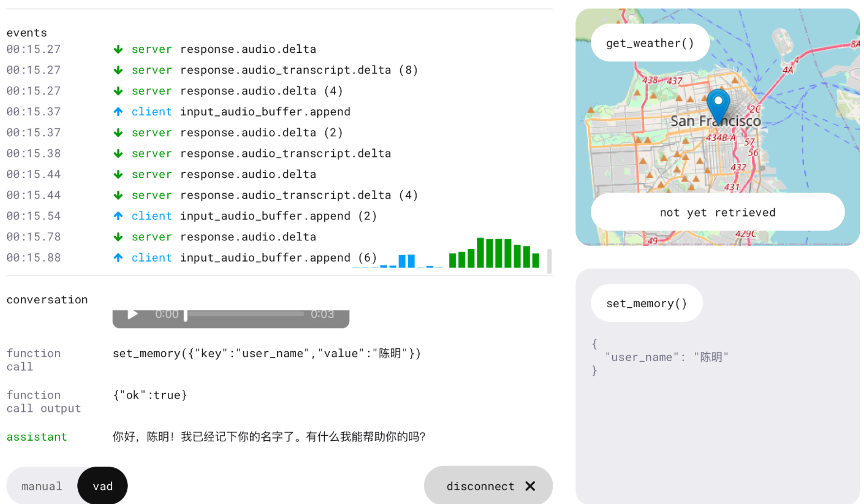Click the 'function call output' label
The width and height of the screenshot is (864, 504).
43,402
